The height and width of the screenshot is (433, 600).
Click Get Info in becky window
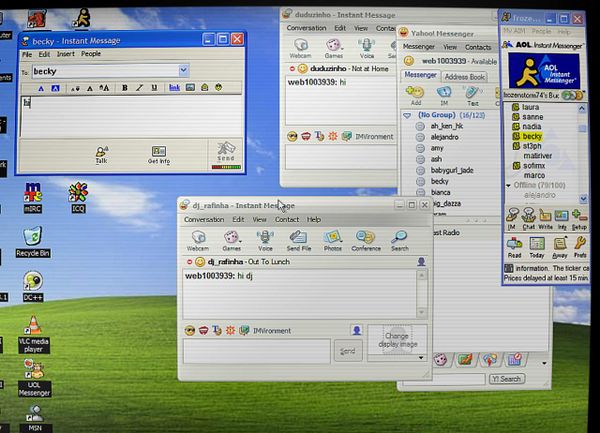point(159,155)
